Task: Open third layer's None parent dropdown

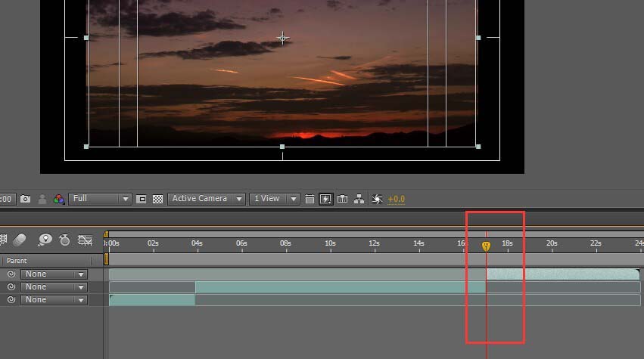Action: [54, 299]
